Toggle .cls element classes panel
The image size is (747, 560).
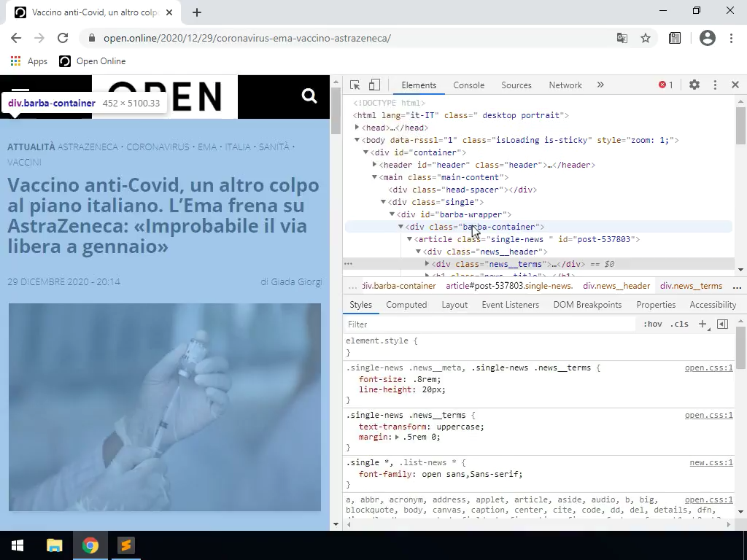pos(679,324)
